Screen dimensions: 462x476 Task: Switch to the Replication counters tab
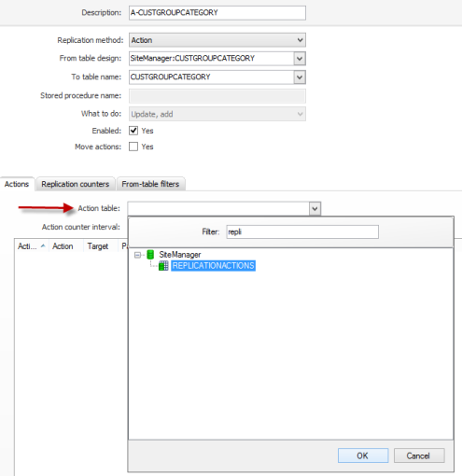(x=76, y=184)
